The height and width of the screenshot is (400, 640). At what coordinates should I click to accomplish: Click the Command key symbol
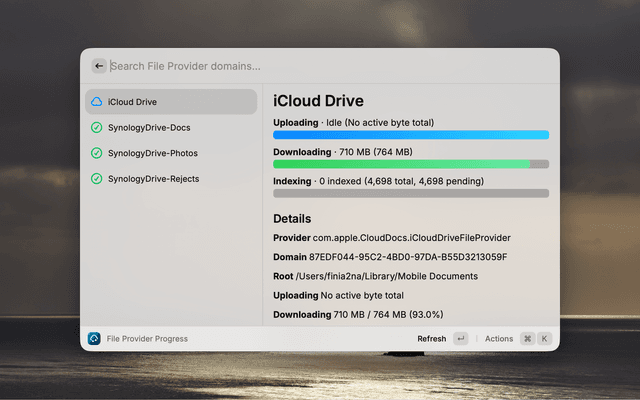tap(527, 338)
